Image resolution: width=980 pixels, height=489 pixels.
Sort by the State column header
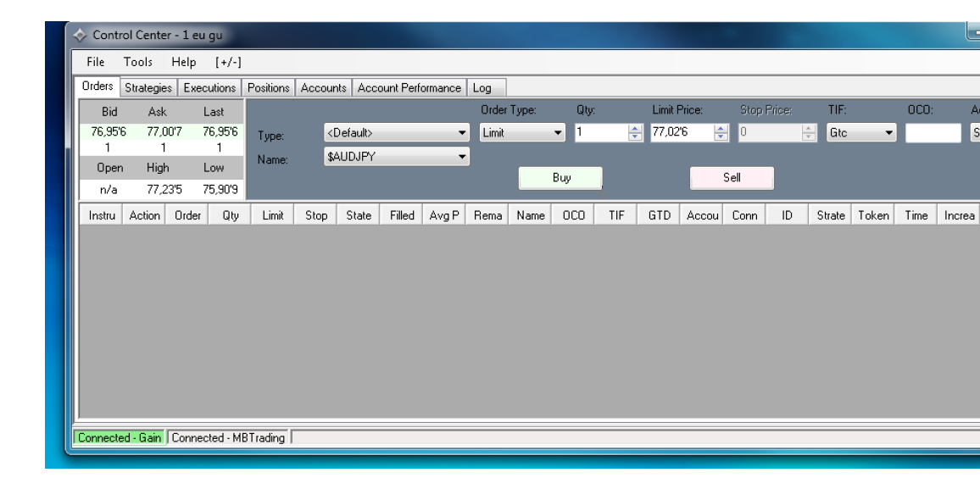[x=358, y=215]
